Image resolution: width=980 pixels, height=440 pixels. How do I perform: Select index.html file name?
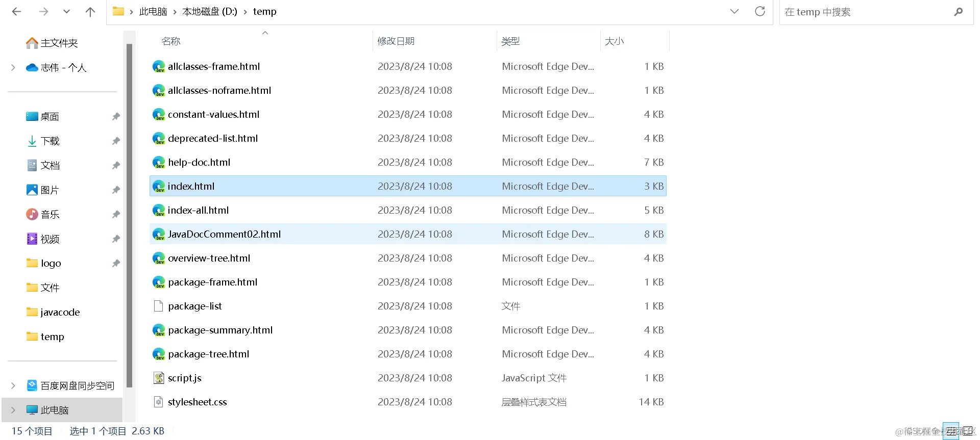(x=191, y=186)
